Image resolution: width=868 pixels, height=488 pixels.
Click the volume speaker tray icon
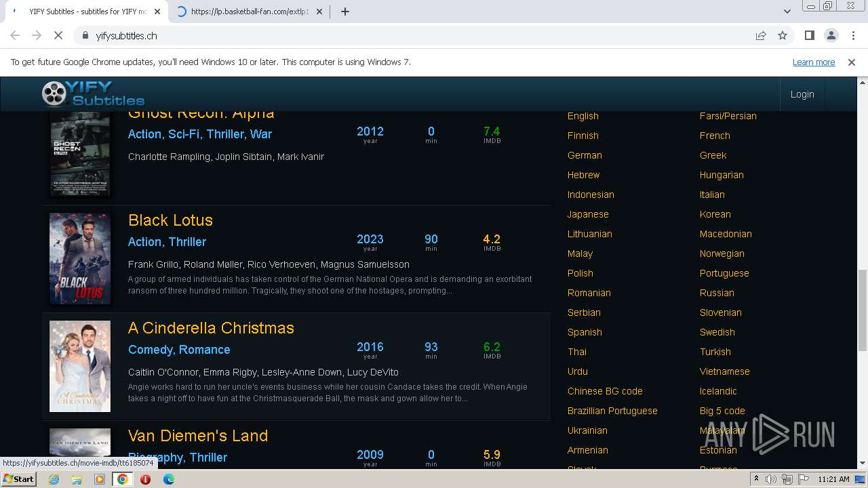pyautogui.click(x=771, y=479)
